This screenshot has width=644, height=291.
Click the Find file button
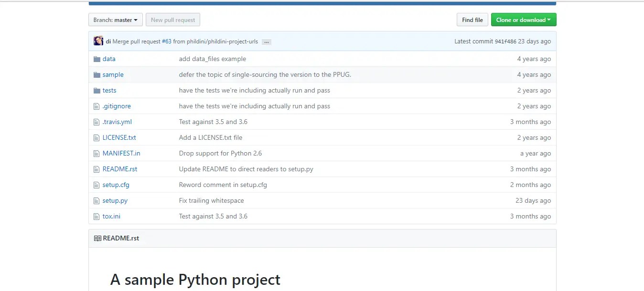tap(472, 20)
